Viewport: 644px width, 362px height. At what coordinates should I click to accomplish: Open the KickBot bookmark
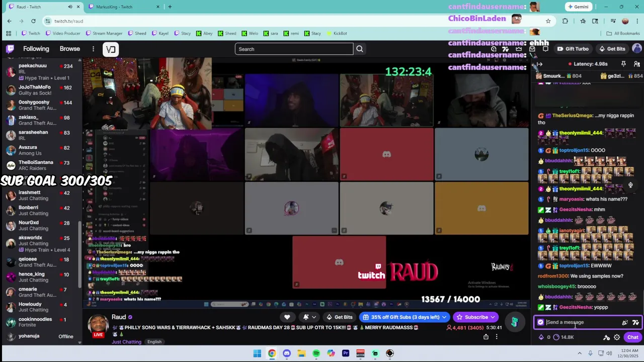pyautogui.click(x=337, y=33)
